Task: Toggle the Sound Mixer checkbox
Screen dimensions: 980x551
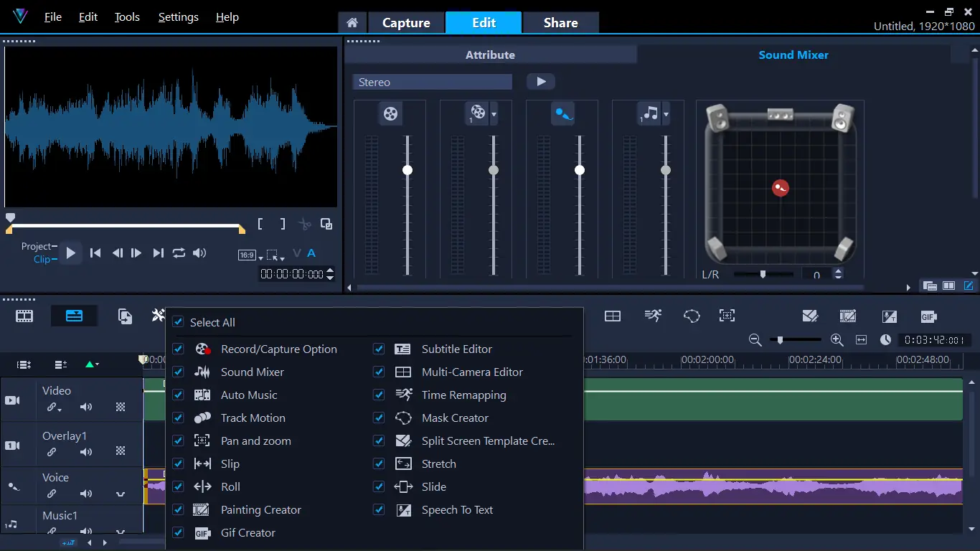Action: [178, 372]
